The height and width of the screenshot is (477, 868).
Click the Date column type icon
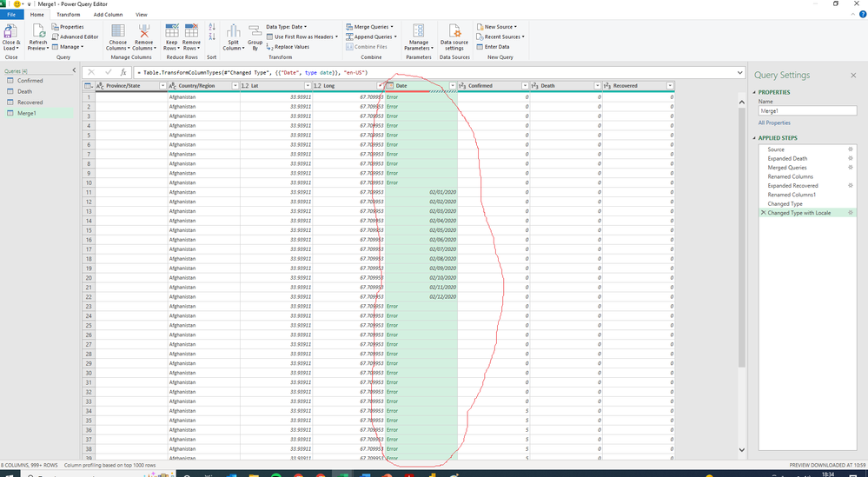390,86
